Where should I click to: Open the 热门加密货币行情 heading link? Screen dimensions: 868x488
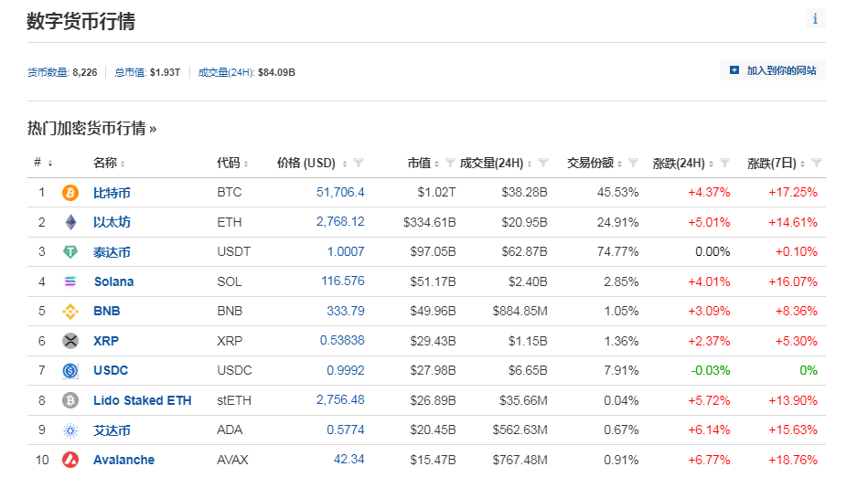tap(91, 128)
